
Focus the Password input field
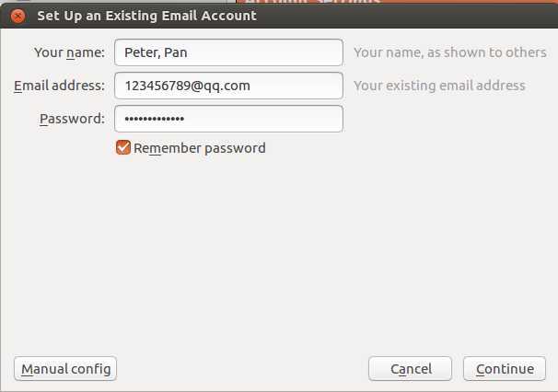(x=228, y=119)
